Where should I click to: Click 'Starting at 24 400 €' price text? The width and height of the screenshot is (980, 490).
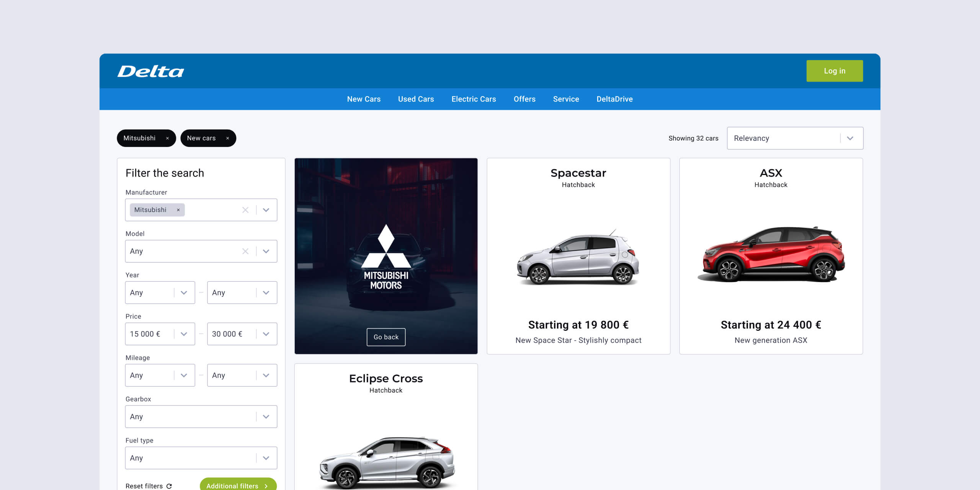(x=771, y=325)
